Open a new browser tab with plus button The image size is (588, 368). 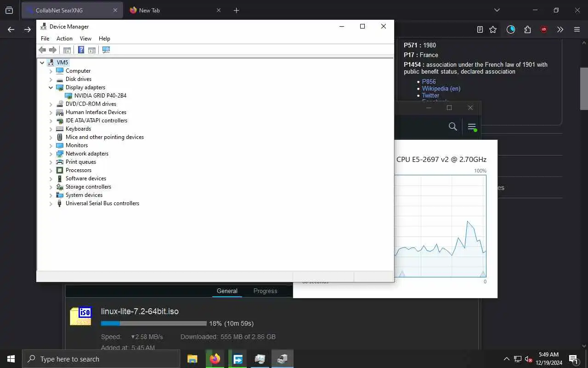click(x=236, y=10)
